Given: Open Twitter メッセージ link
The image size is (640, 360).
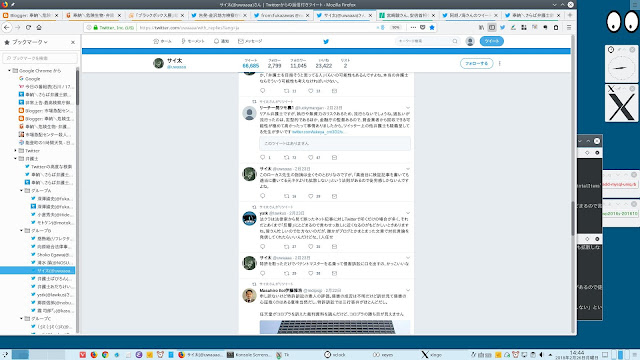Looking at the screenshot, I should 250,41.
